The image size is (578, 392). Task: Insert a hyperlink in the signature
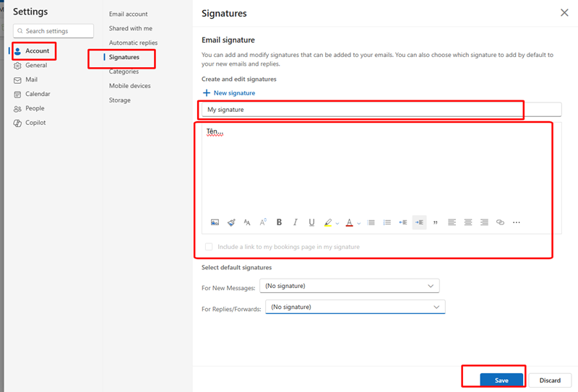[500, 222]
